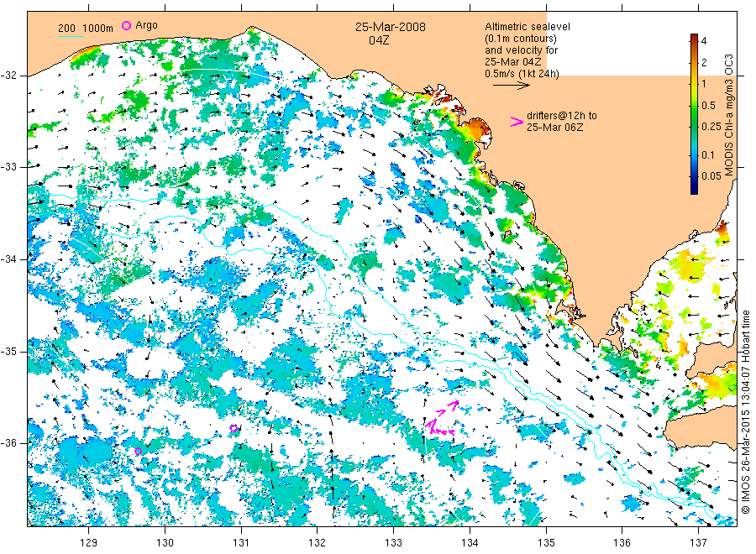Click the longitude label "130"

pyautogui.click(x=165, y=543)
